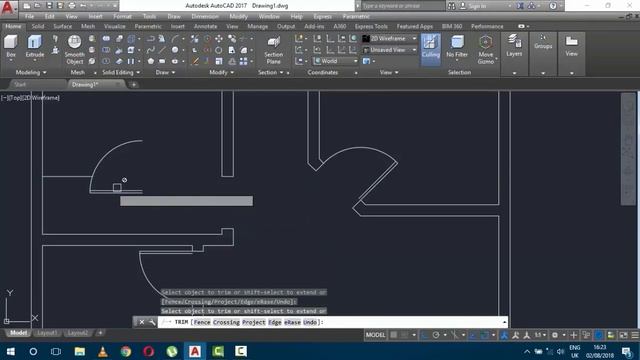Toggle MODEL space button in status bar
Viewport: 640px width, 360px height.
pos(375,335)
